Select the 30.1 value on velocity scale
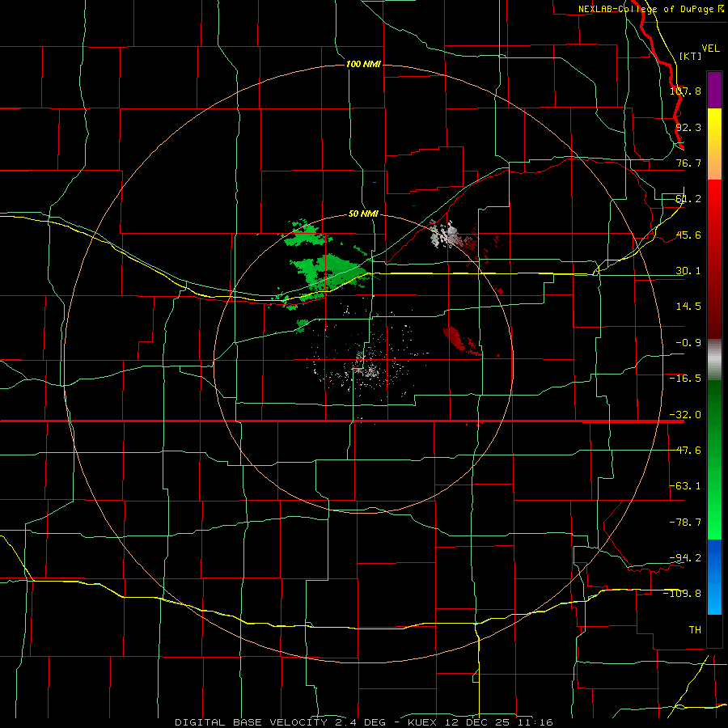This screenshot has height=728, width=728. point(688,271)
